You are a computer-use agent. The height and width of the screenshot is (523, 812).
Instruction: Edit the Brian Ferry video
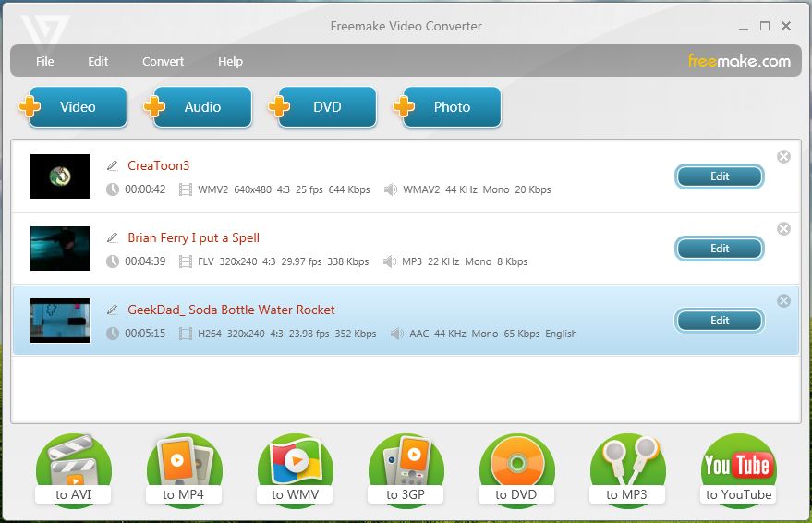[x=720, y=249]
